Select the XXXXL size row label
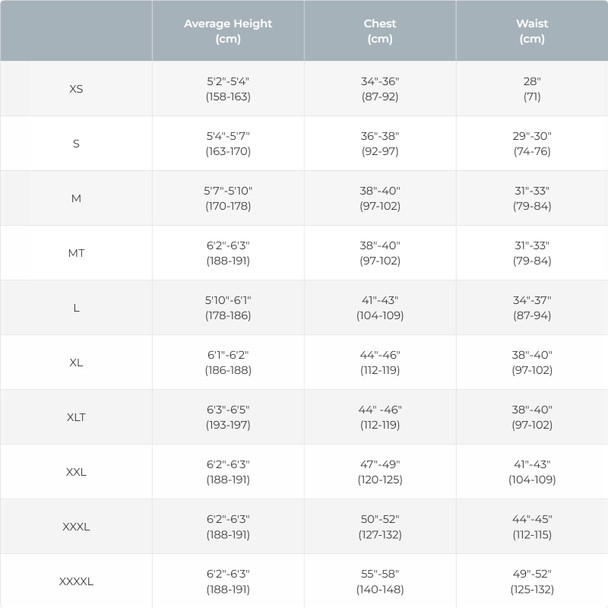The height and width of the screenshot is (608, 608). click(76, 581)
